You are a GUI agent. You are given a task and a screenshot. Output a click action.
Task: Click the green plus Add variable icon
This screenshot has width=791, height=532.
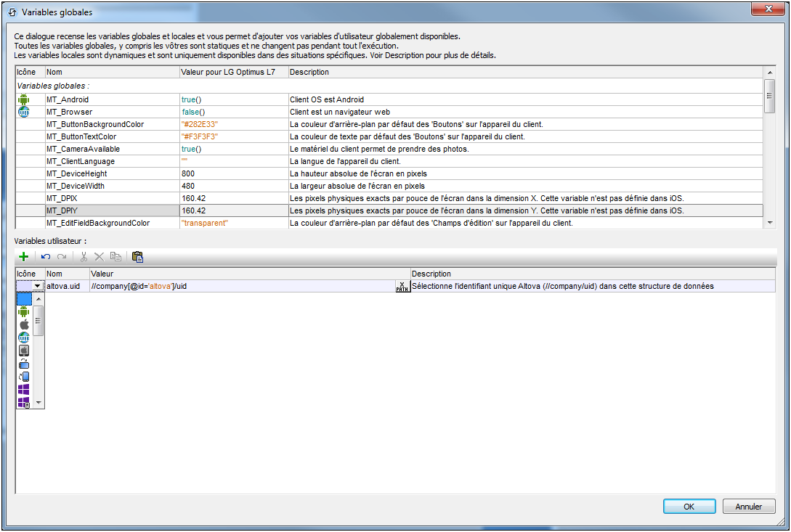pyautogui.click(x=24, y=257)
